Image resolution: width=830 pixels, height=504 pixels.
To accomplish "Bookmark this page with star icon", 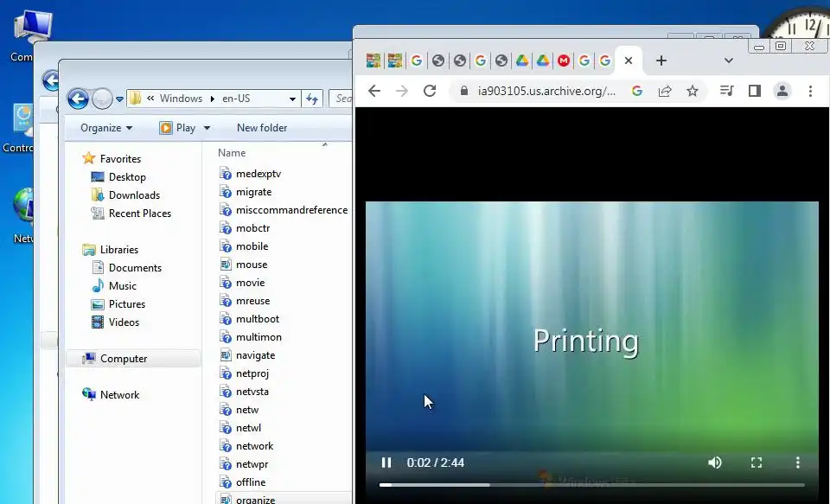I will [x=693, y=91].
